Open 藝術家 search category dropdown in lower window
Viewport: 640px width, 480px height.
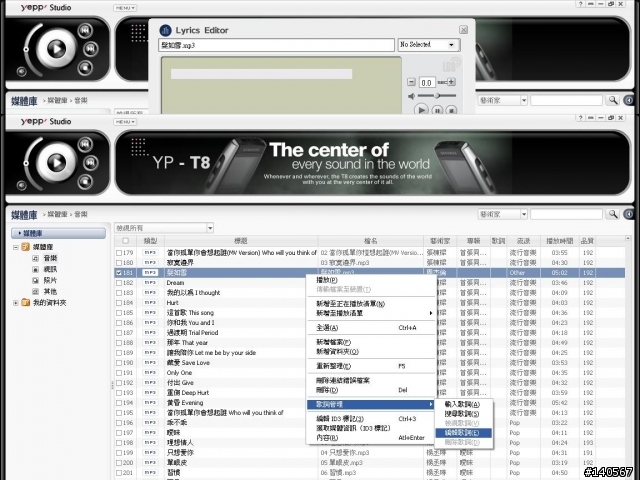tap(524, 214)
